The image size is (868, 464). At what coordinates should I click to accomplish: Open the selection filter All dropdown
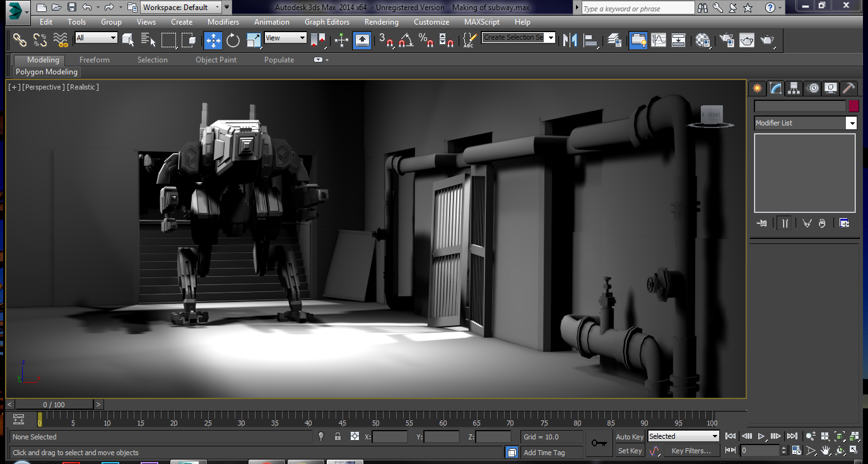[x=96, y=38]
